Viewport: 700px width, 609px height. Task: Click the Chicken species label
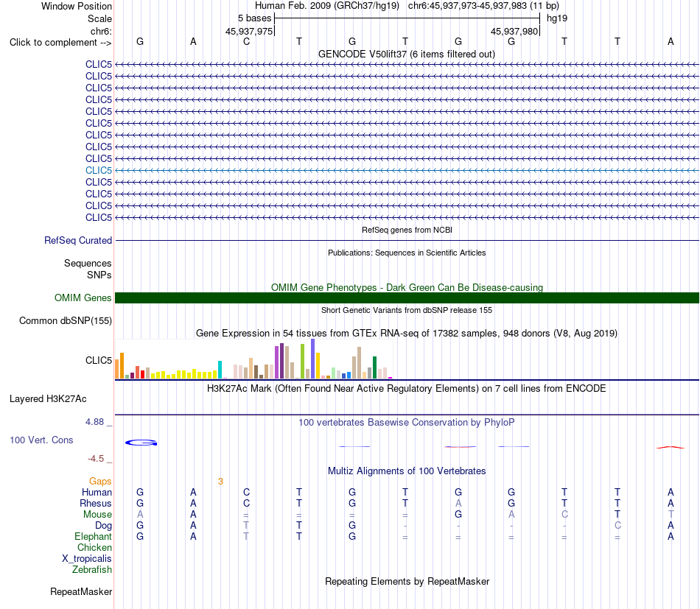tap(94, 547)
